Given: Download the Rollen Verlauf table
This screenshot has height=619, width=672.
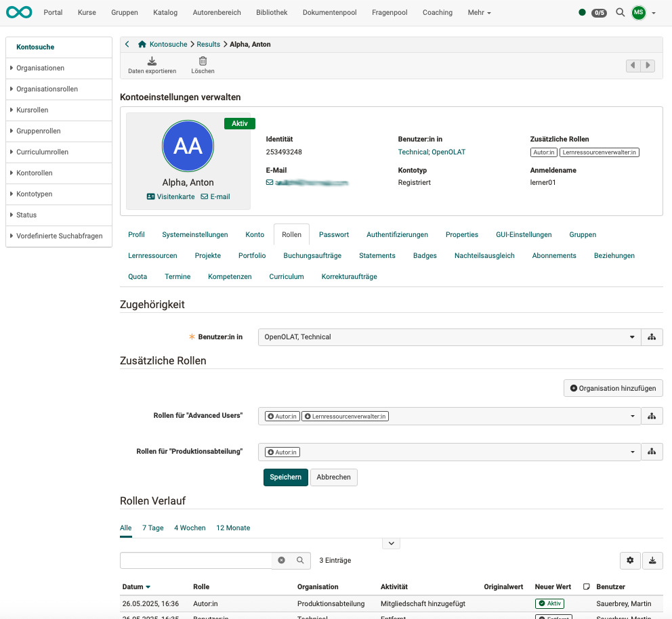Looking at the screenshot, I should point(652,560).
